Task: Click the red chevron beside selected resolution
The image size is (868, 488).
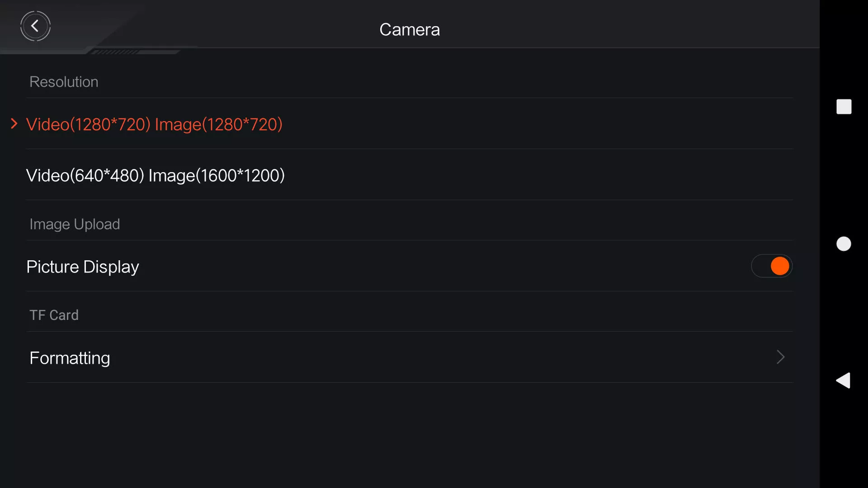Action: coord(14,124)
